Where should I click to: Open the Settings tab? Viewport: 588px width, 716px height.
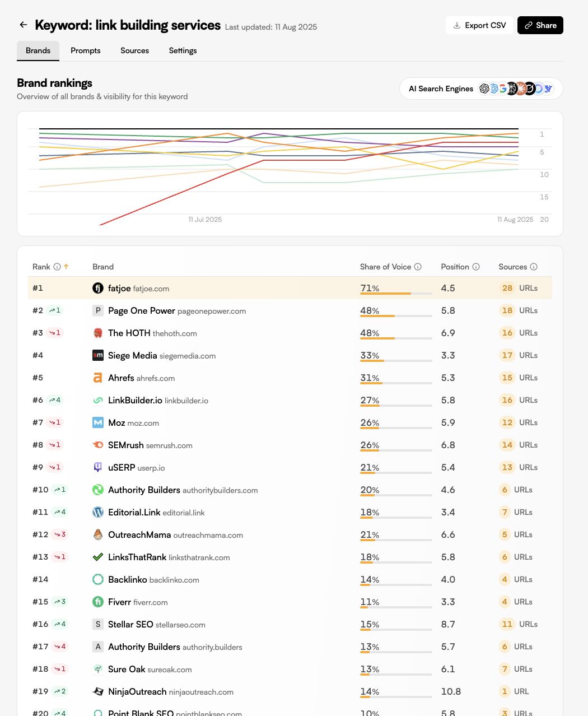pyautogui.click(x=183, y=50)
